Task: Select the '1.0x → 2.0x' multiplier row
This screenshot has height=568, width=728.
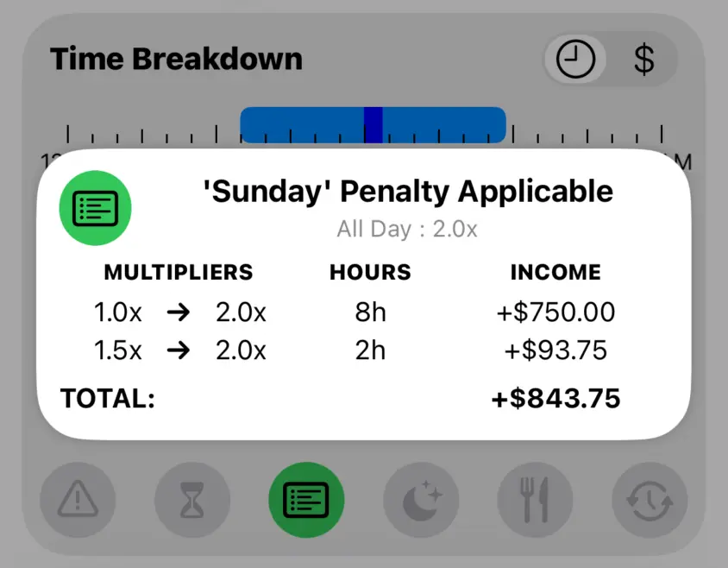Action: pyautogui.click(x=179, y=312)
